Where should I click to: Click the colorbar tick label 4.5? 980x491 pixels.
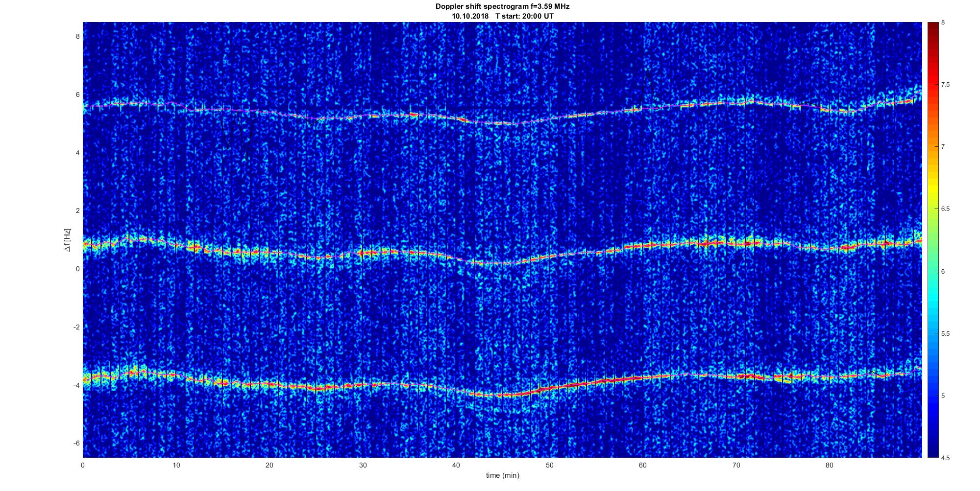(x=945, y=458)
